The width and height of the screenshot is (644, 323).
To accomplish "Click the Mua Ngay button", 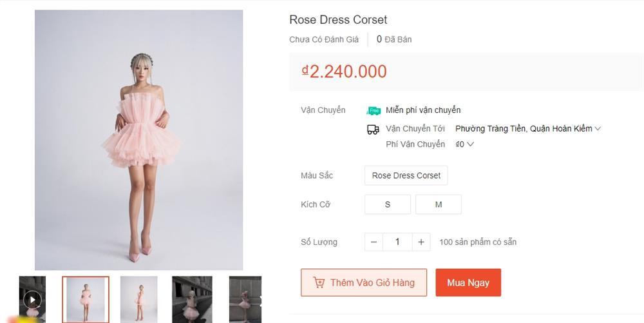I will [468, 283].
